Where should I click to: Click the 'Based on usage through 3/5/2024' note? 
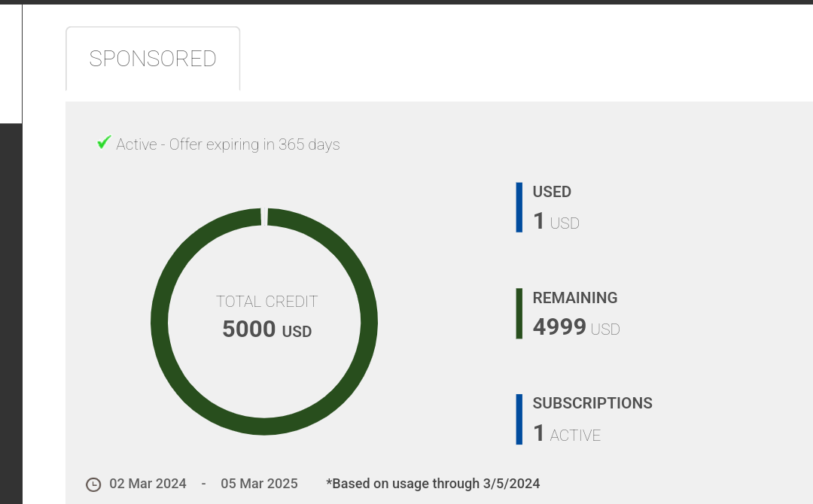[x=433, y=484]
